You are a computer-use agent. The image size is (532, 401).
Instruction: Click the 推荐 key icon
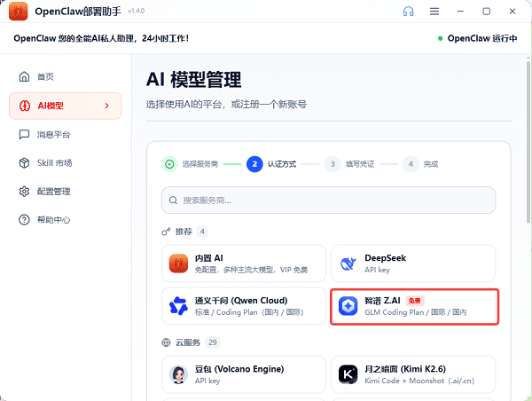pos(166,232)
